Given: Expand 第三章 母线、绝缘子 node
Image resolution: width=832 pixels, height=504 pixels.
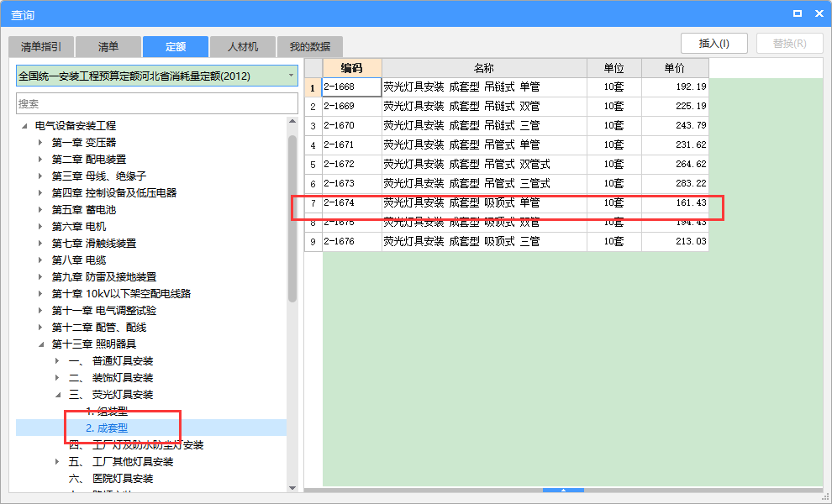Looking at the screenshot, I should tap(40, 176).
